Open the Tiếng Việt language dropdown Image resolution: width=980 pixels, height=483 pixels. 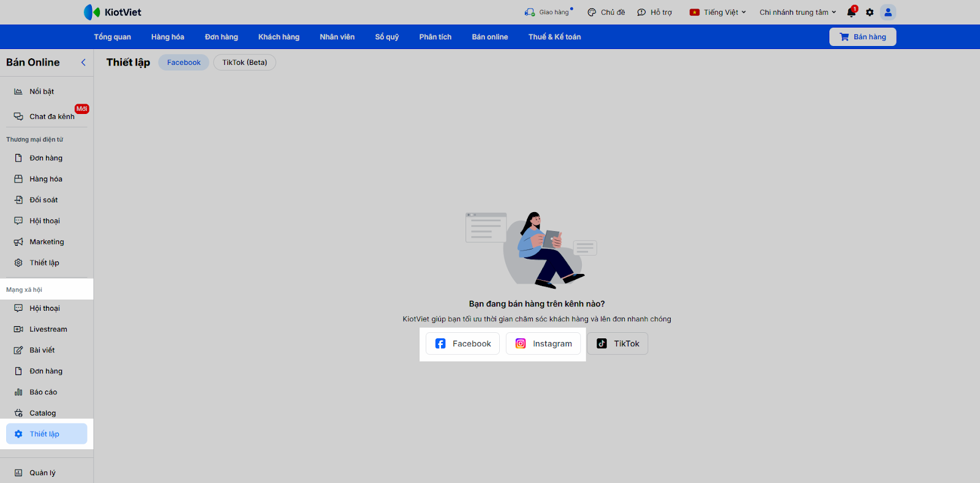(x=718, y=12)
